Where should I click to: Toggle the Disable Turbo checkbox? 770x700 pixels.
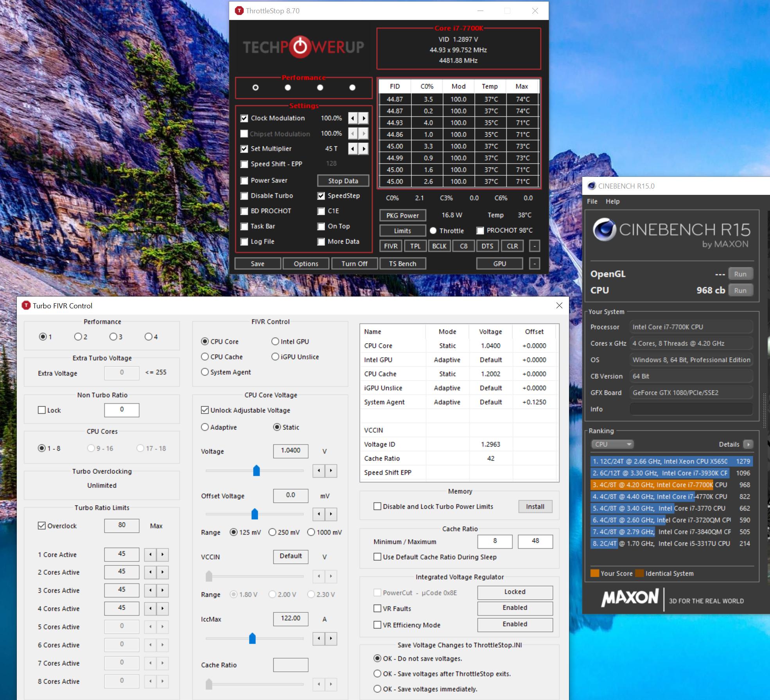coord(244,196)
